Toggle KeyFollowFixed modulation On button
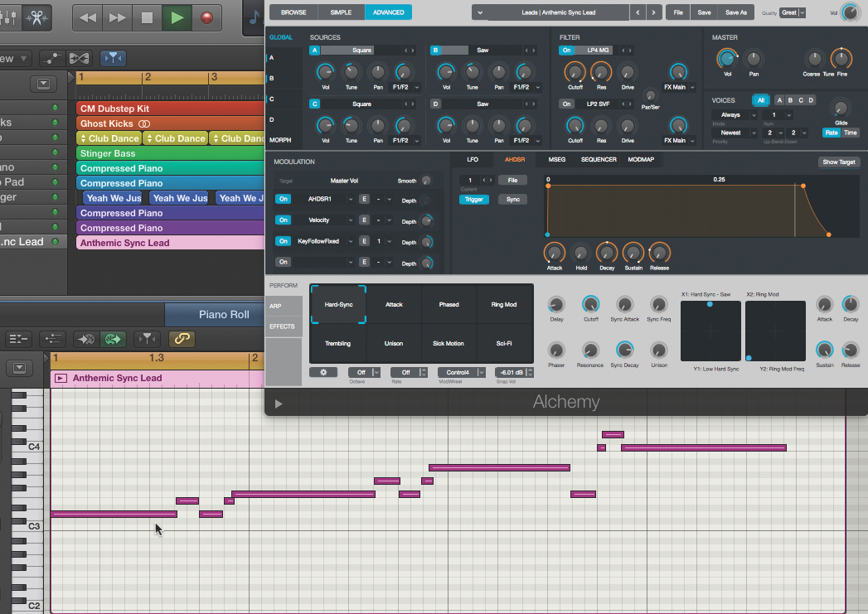 point(284,241)
